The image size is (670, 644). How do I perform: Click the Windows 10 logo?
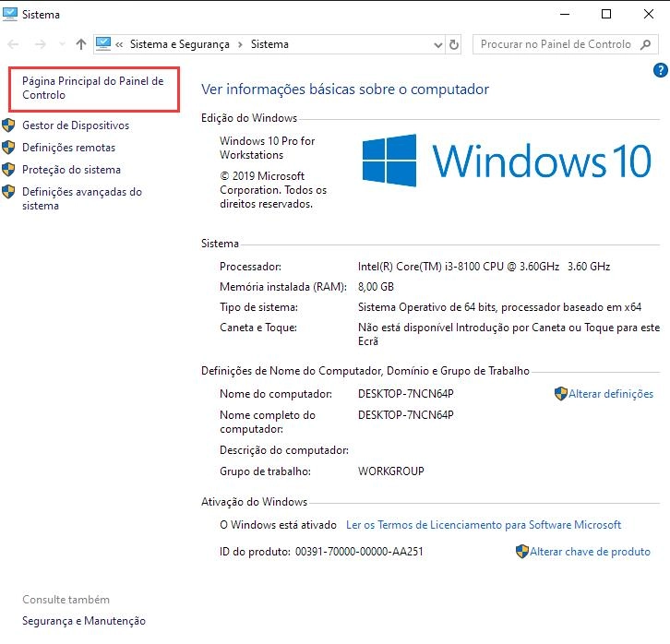click(507, 161)
